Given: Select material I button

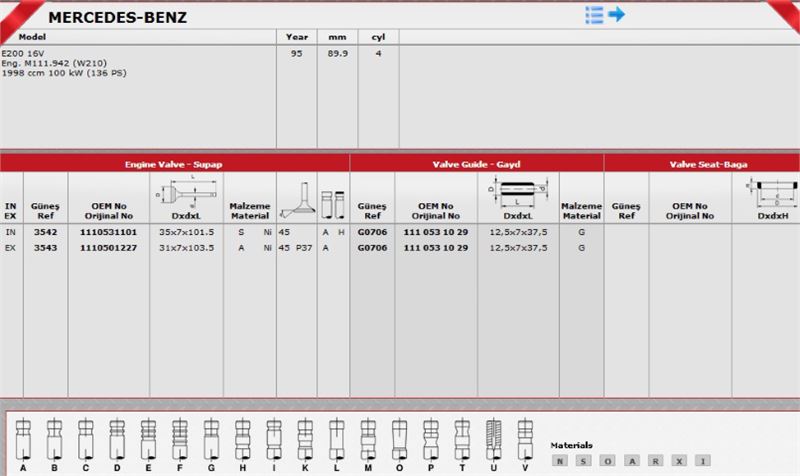Looking at the screenshot, I should tap(703, 461).
